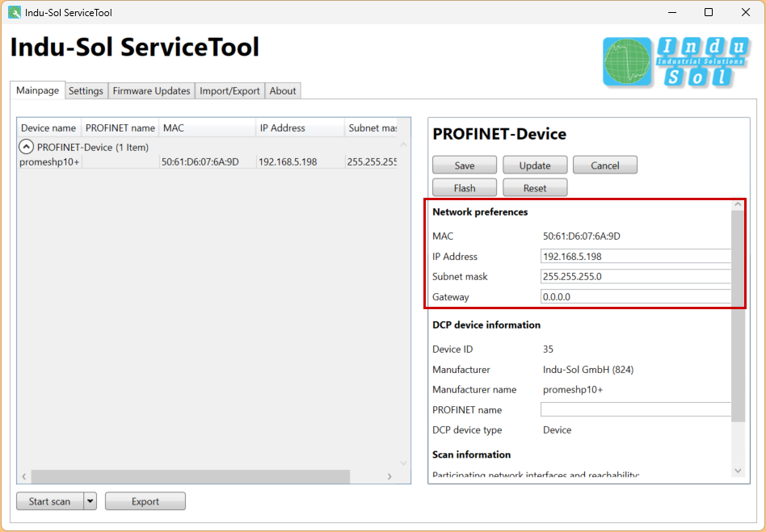The width and height of the screenshot is (766, 532).
Task: Edit the Subnet mask field
Action: [x=636, y=276]
